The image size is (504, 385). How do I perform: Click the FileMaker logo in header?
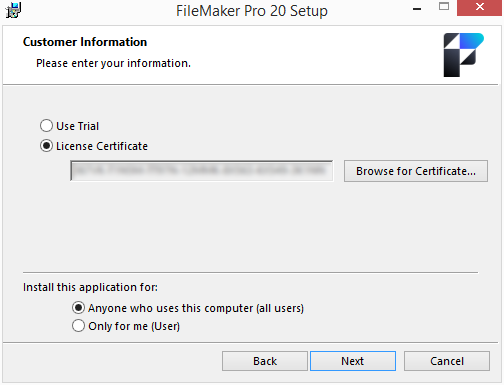(463, 55)
